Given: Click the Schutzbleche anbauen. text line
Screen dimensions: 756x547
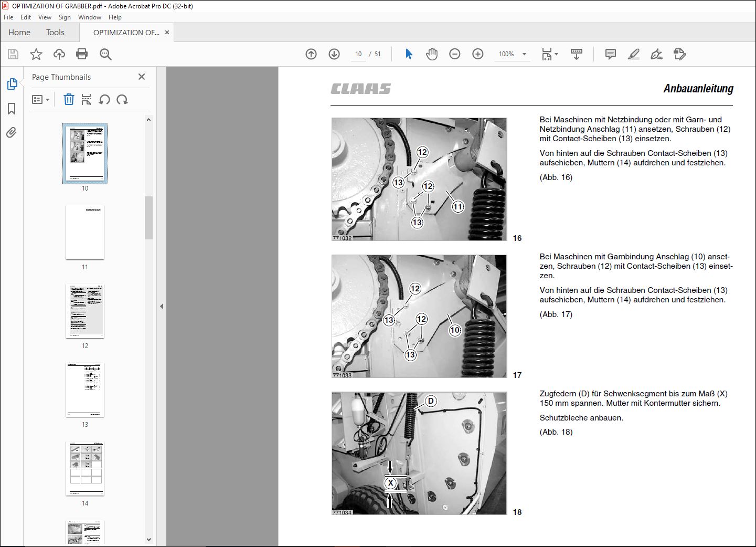Looking at the screenshot, I should point(581,418).
